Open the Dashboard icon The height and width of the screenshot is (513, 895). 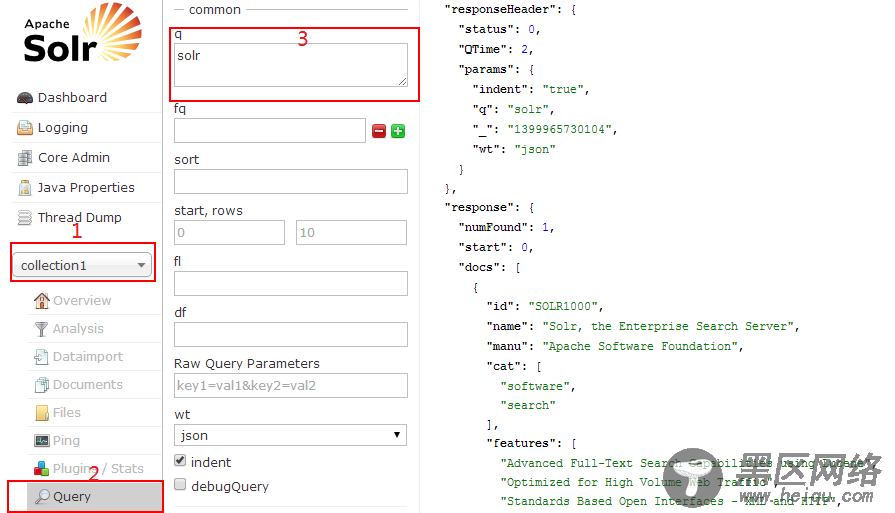pyautogui.click(x=25, y=98)
